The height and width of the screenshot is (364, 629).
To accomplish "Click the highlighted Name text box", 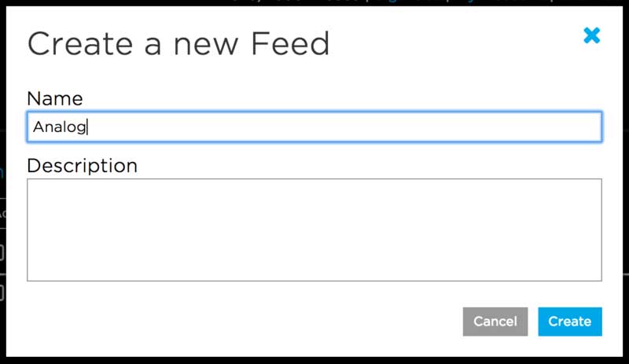I will [314, 127].
